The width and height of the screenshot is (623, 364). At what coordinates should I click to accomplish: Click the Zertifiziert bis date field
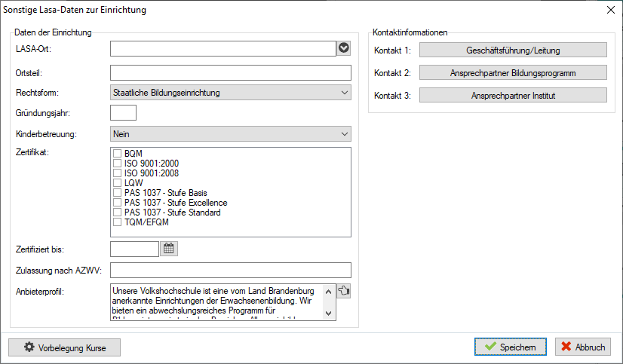(135, 249)
